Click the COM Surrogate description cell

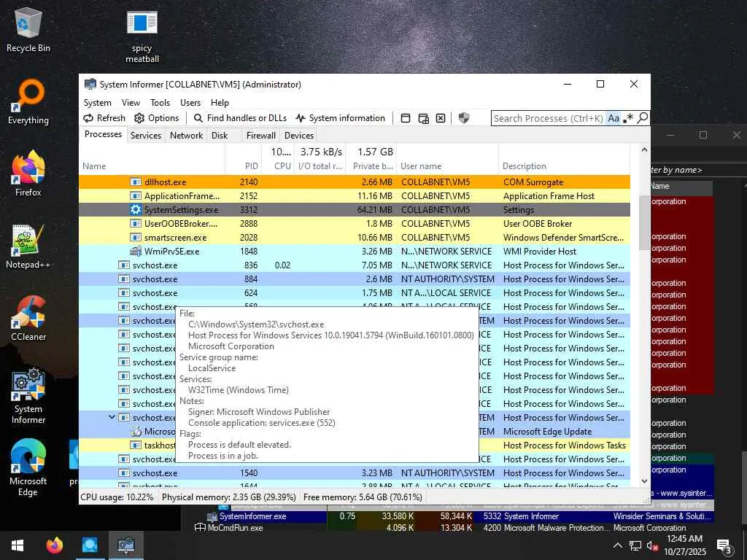point(533,182)
